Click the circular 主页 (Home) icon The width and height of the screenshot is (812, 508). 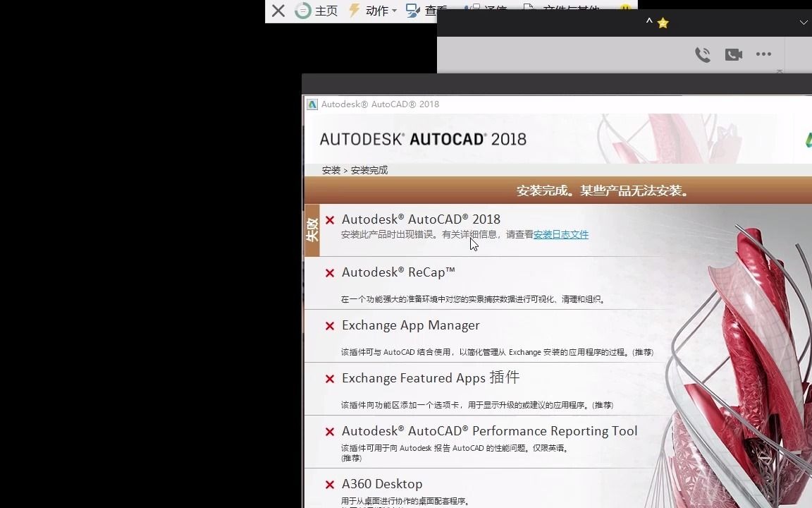(x=302, y=11)
